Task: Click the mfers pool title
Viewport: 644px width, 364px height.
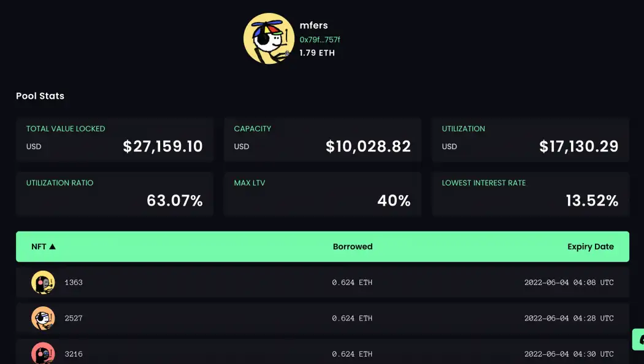Action: tap(314, 25)
